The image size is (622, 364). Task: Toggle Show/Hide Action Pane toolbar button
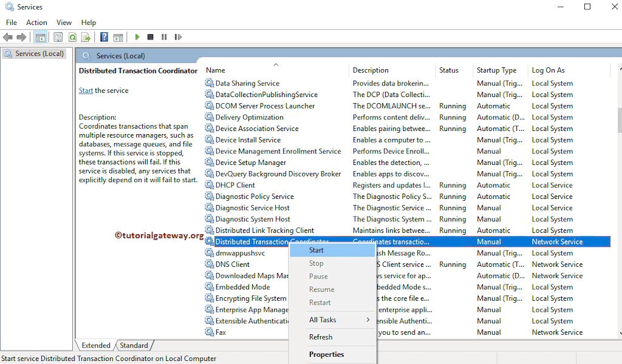pos(118,38)
